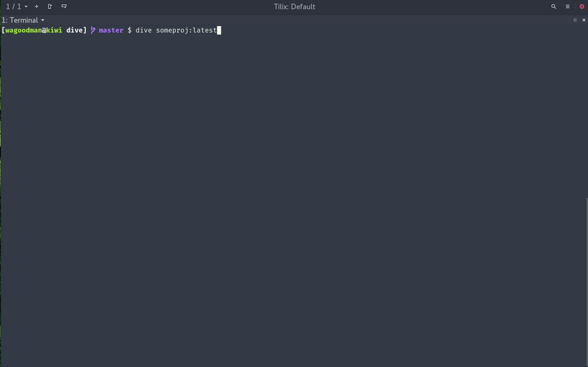Add terminal right split icon
Viewport: 588px width, 367px height.
click(49, 7)
